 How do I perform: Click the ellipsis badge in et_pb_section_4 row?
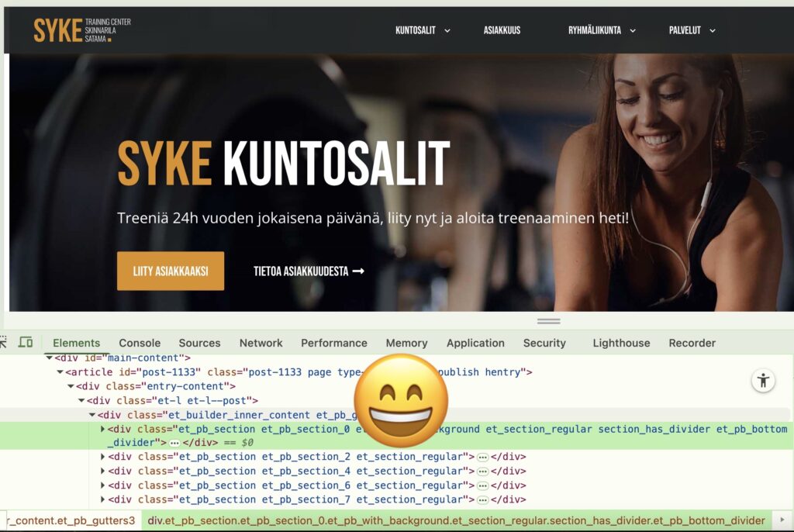[x=482, y=471]
